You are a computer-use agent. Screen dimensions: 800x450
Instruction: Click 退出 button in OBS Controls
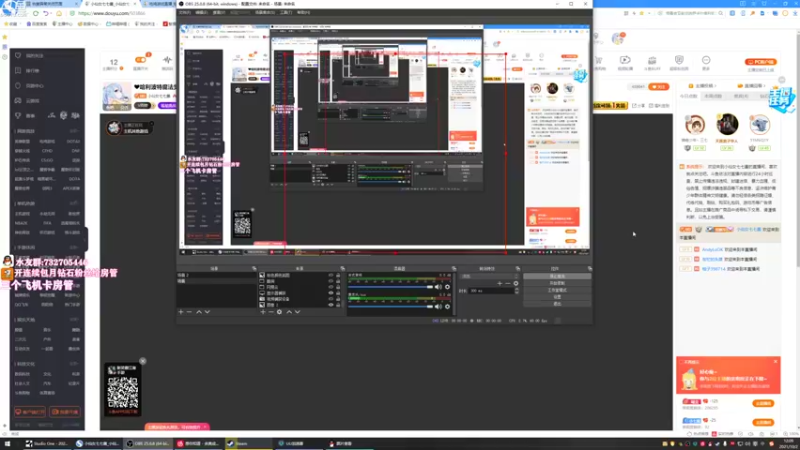[557, 304]
